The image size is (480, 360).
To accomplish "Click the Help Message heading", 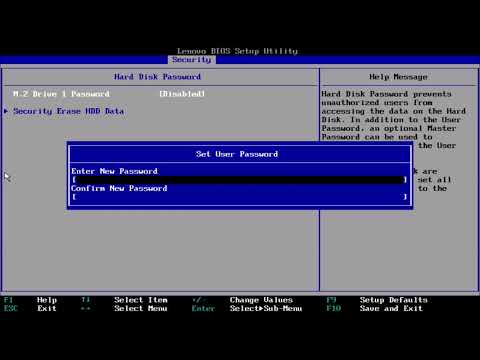I will click(x=398, y=77).
